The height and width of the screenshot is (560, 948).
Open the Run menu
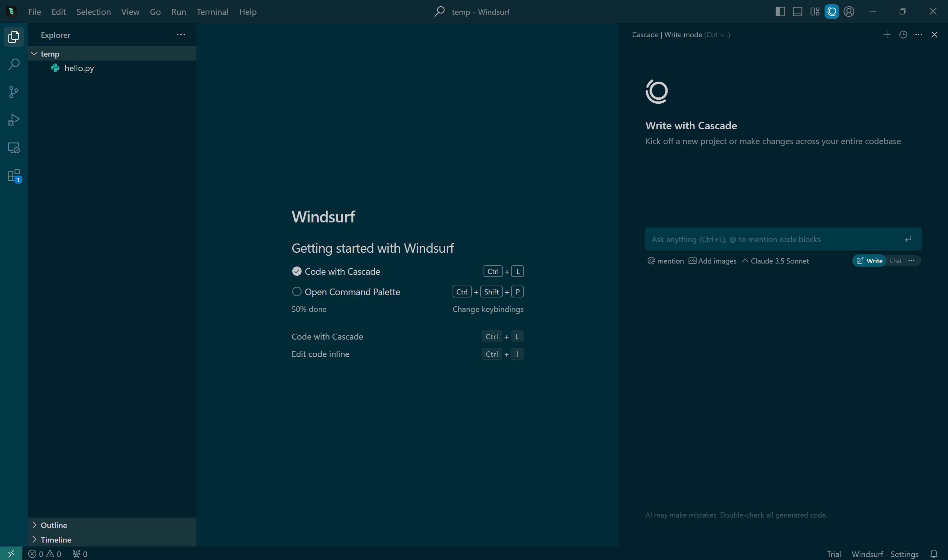[179, 12]
